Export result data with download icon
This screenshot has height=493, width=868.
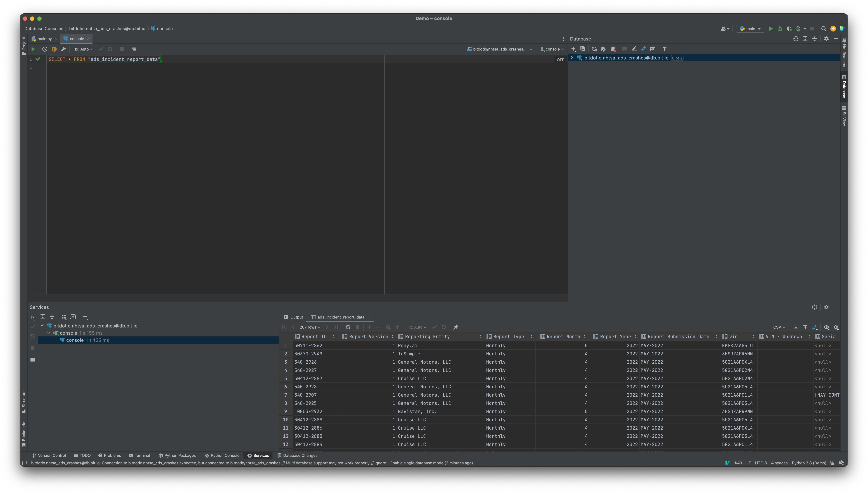[796, 327]
